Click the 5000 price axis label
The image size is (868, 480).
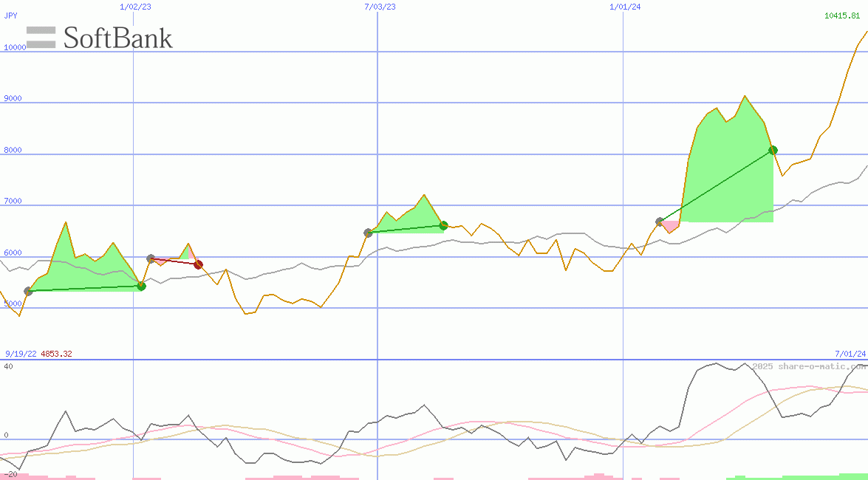click(13, 304)
